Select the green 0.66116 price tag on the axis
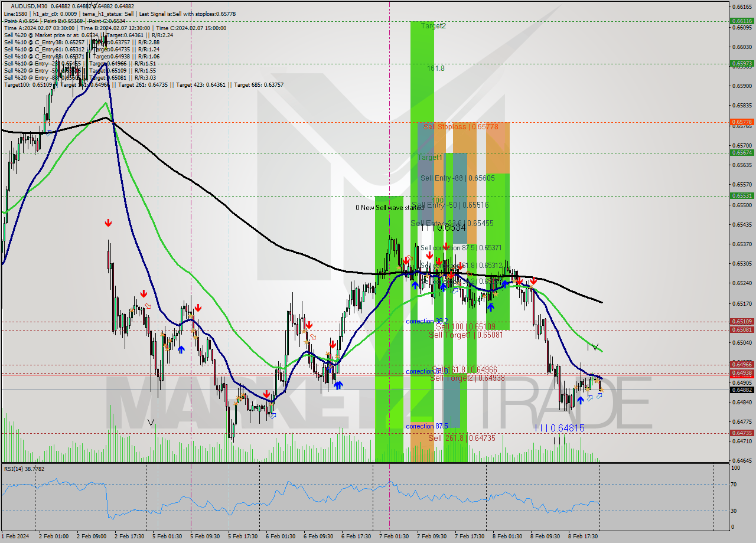The image size is (756, 543). pyautogui.click(x=742, y=21)
